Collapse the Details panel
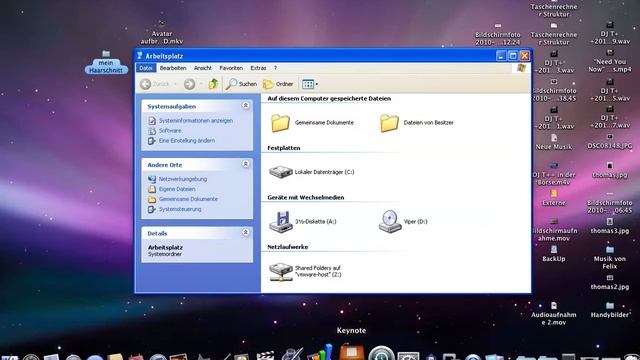640x360 pixels. (x=246, y=233)
